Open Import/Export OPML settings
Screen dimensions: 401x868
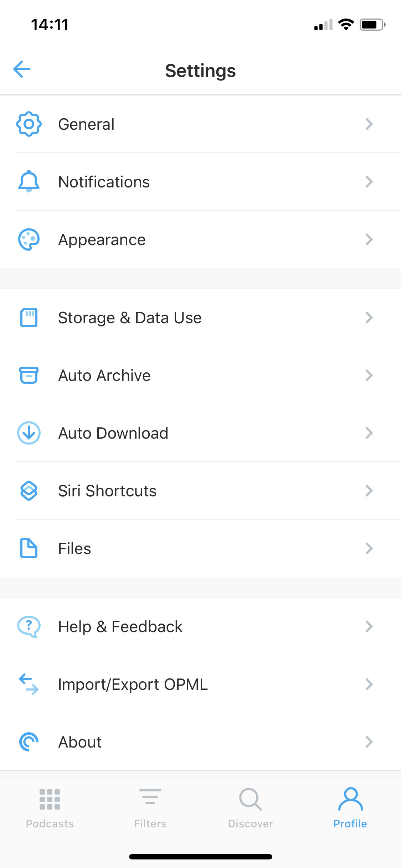click(133, 684)
